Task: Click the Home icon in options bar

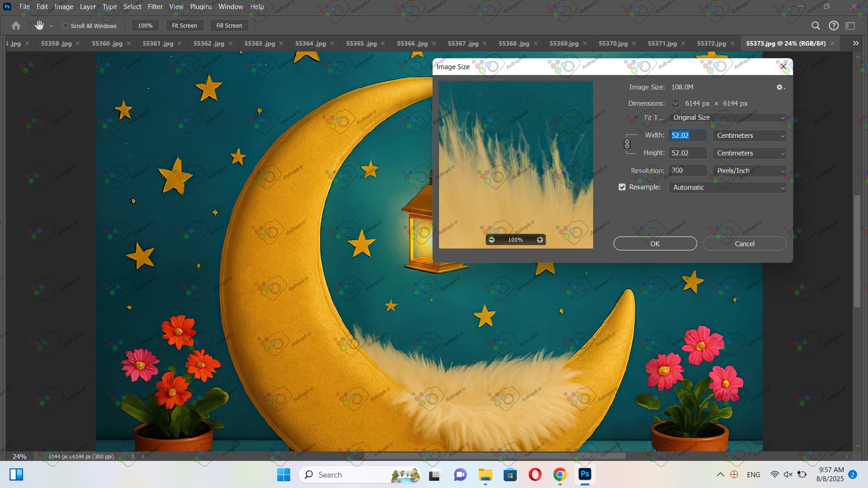Action: pos(16,26)
